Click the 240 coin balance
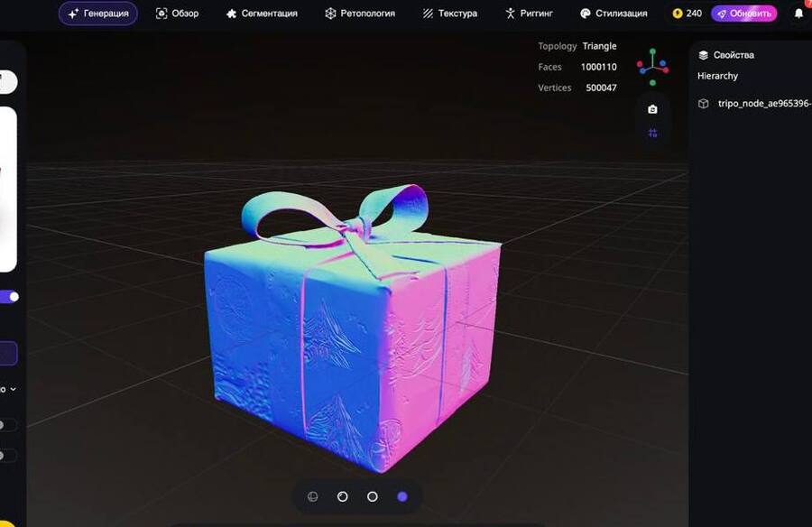 tap(687, 14)
